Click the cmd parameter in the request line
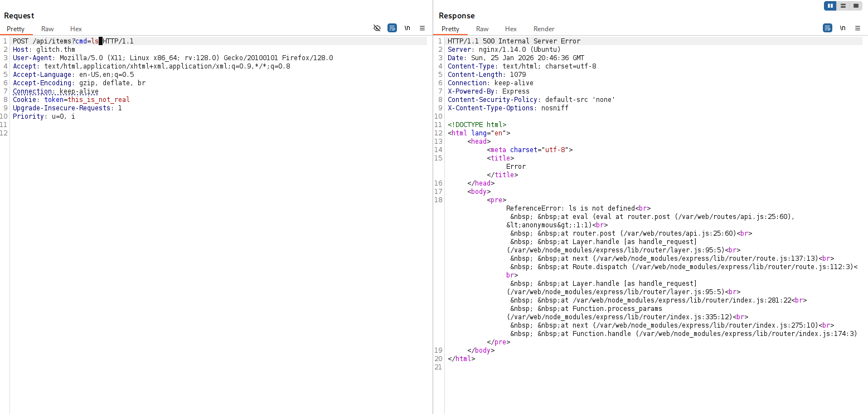The width and height of the screenshot is (868, 414). coord(81,41)
